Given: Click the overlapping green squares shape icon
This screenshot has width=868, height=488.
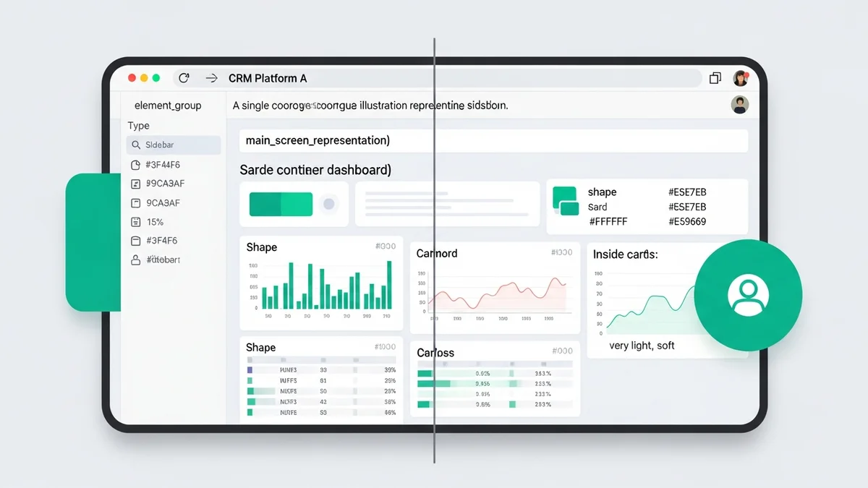Looking at the screenshot, I should point(566,201).
